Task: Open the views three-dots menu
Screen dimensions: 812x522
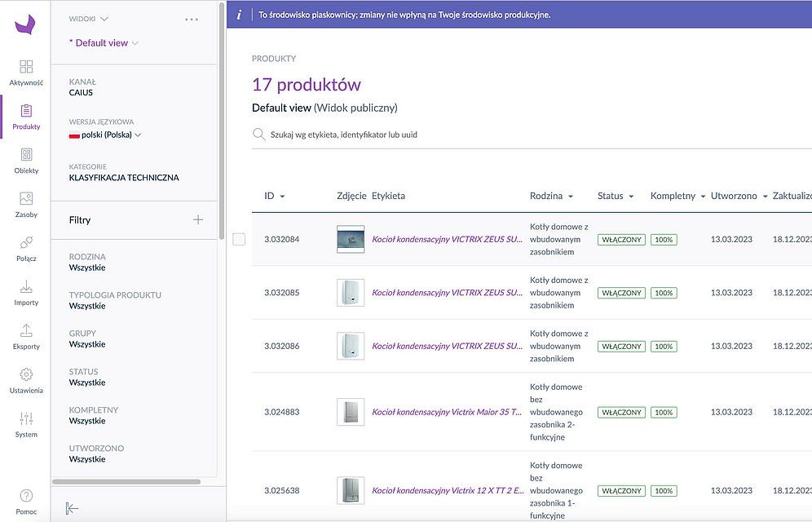Action: [192, 20]
